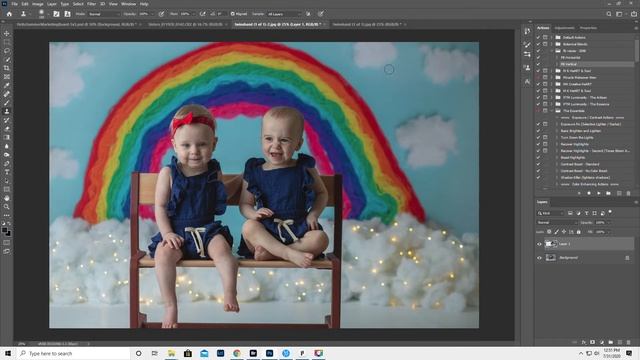The height and width of the screenshot is (360, 640).
Task: Select the Contrast Boost - Standard action
Action: coord(580,164)
